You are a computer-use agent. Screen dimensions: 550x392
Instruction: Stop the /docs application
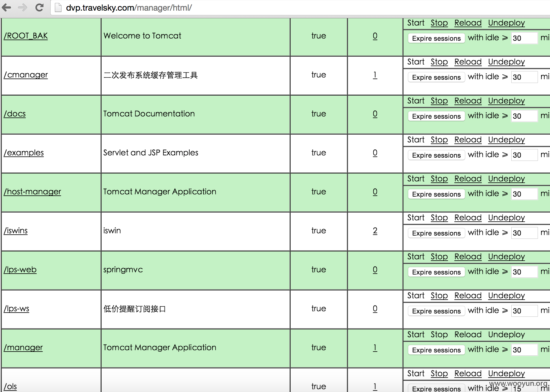pos(439,101)
